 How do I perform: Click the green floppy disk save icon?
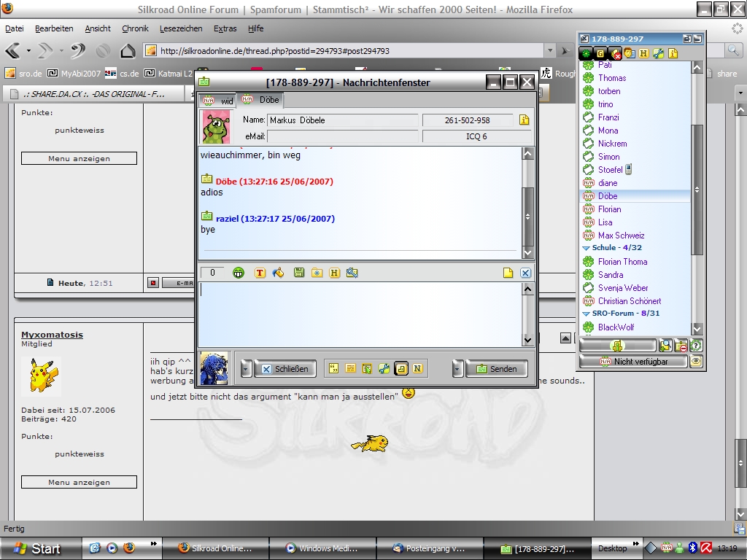pyautogui.click(x=298, y=273)
